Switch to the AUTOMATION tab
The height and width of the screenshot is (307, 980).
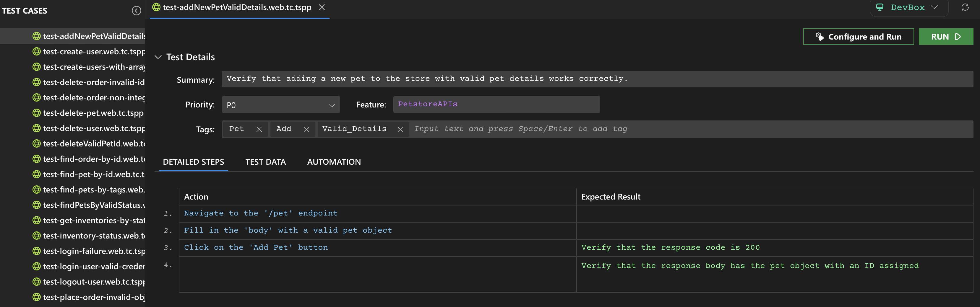[334, 161]
